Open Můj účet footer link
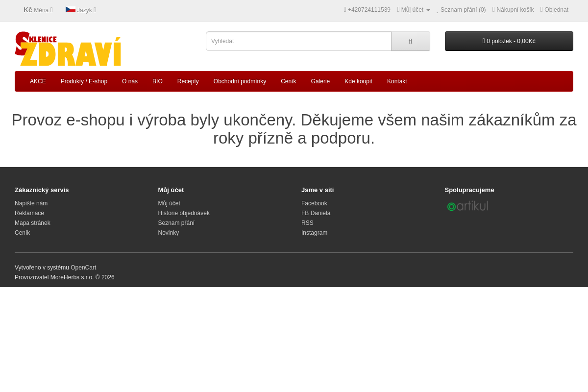Viewport: 588px width, 392px height. click(x=169, y=203)
